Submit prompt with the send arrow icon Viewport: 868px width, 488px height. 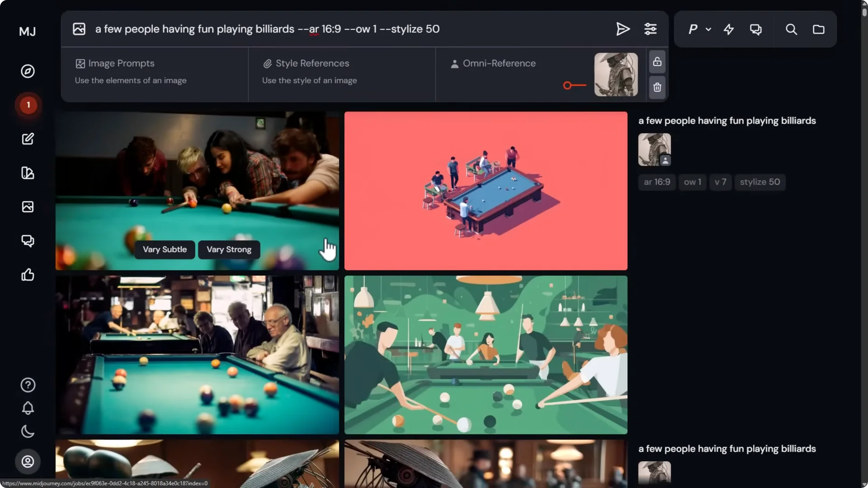pos(623,29)
